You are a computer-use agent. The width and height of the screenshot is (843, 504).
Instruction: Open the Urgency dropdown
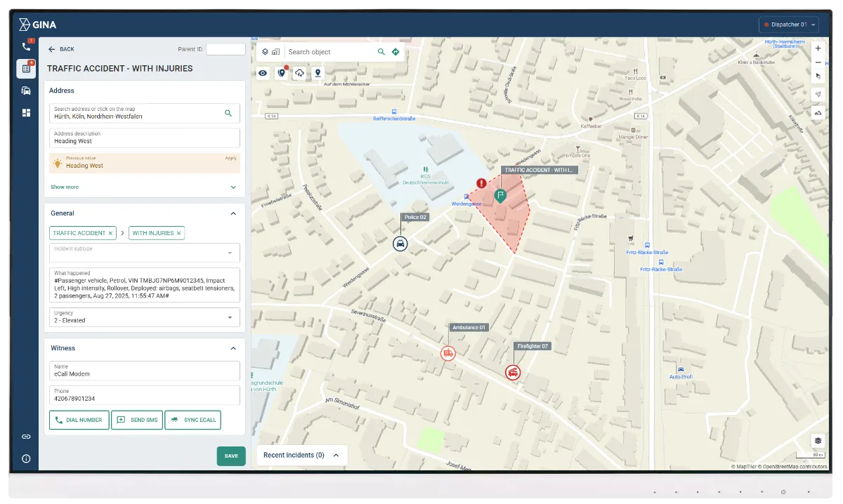[x=144, y=317]
